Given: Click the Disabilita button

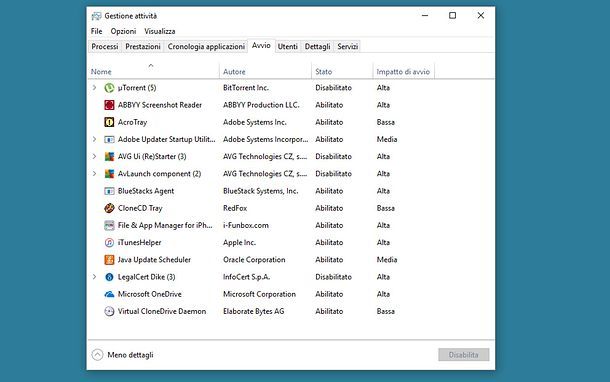Looking at the screenshot, I should [463, 355].
